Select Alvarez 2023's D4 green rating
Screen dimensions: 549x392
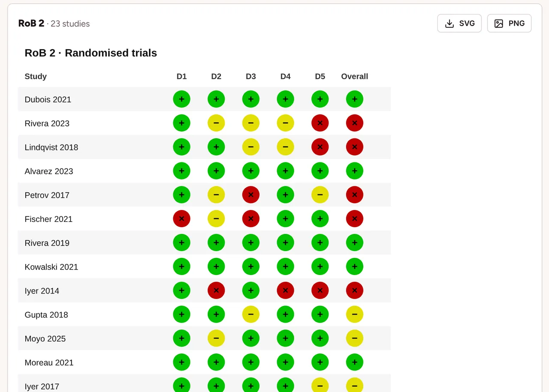tap(285, 171)
